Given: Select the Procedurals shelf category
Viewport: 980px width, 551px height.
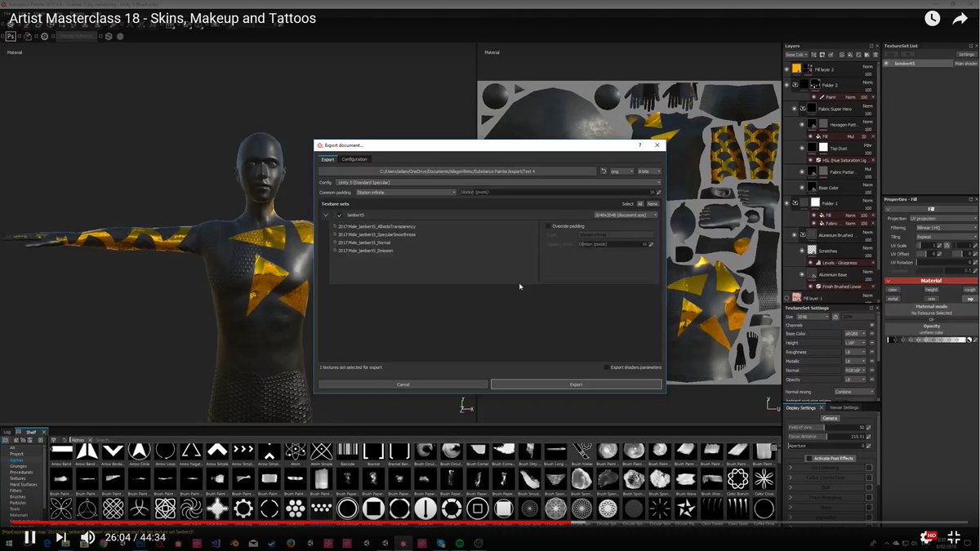Looking at the screenshot, I should pyautogui.click(x=21, y=472).
